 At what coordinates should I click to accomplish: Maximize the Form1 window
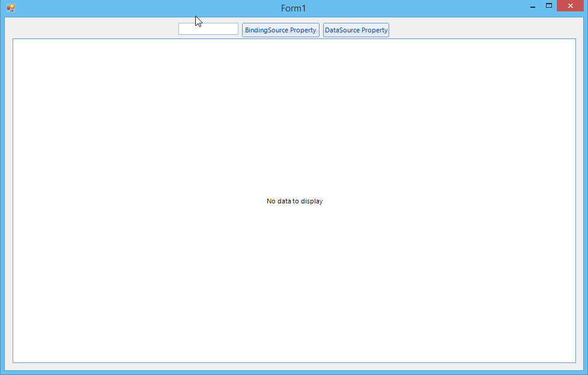pyautogui.click(x=548, y=5)
